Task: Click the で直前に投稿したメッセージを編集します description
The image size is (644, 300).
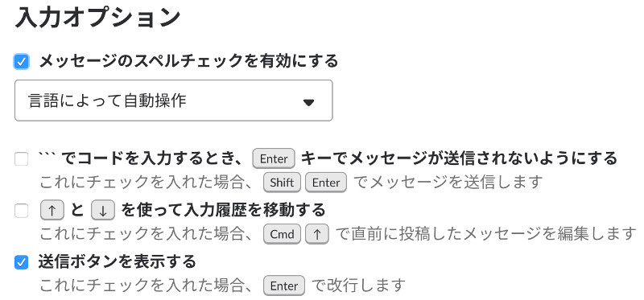Action: tap(486, 234)
